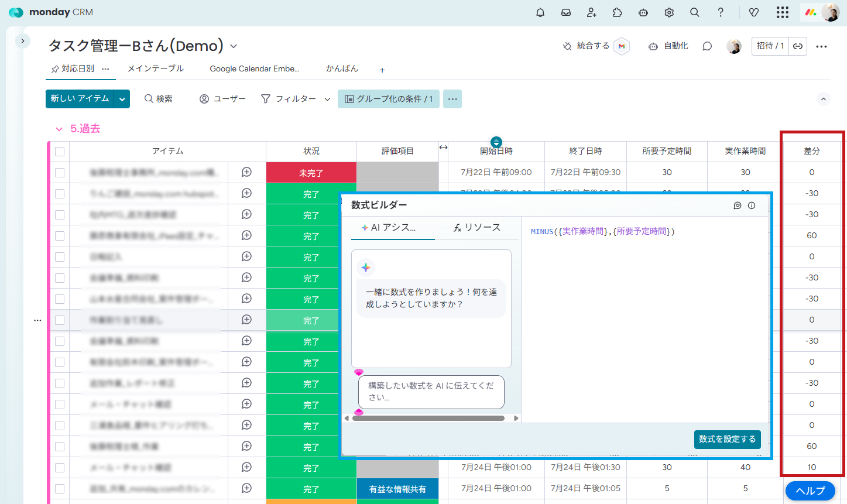Open the apps marketplace puzzle icon
The height and width of the screenshot is (504, 847).
click(x=618, y=12)
